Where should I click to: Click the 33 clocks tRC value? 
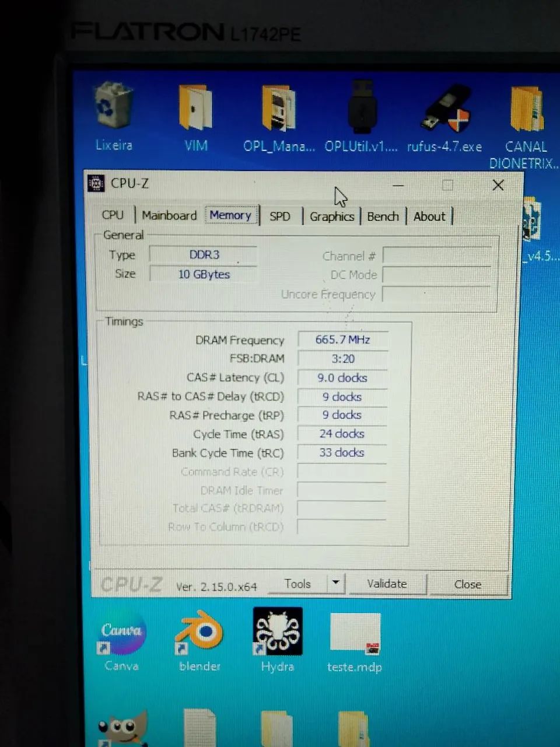[x=343, y=452]
